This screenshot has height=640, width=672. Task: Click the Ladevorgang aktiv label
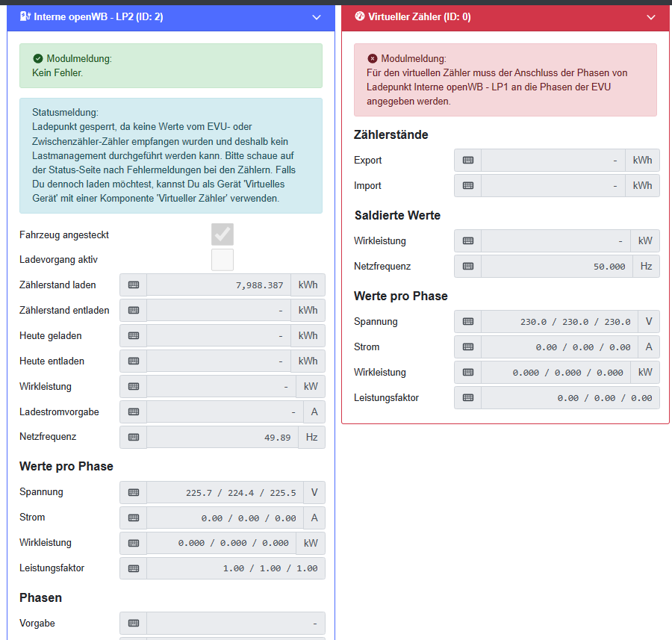pyautogui.click(x=58, y=259)
